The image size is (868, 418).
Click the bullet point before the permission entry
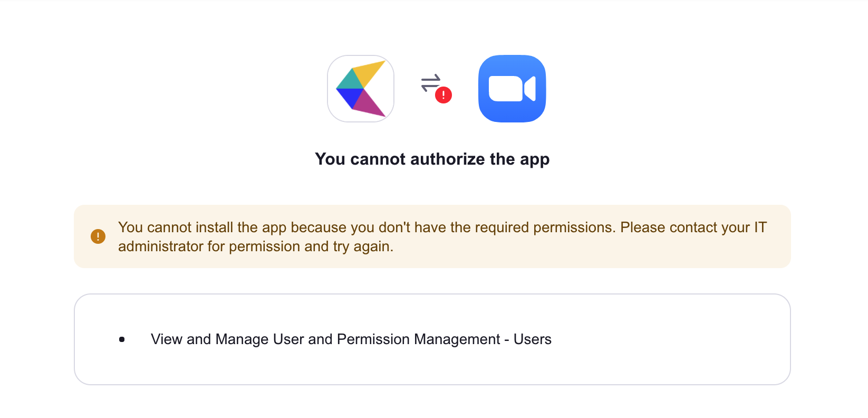tap(122, 339)
